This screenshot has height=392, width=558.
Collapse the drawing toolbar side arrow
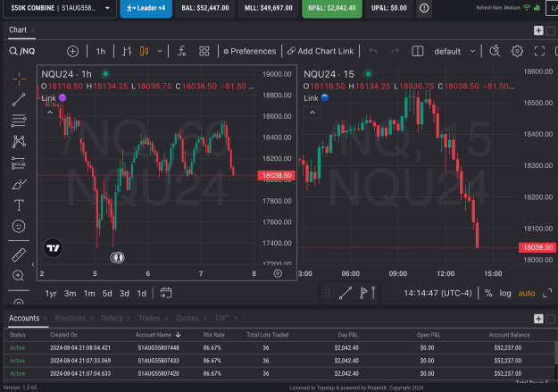pos(33,264)
